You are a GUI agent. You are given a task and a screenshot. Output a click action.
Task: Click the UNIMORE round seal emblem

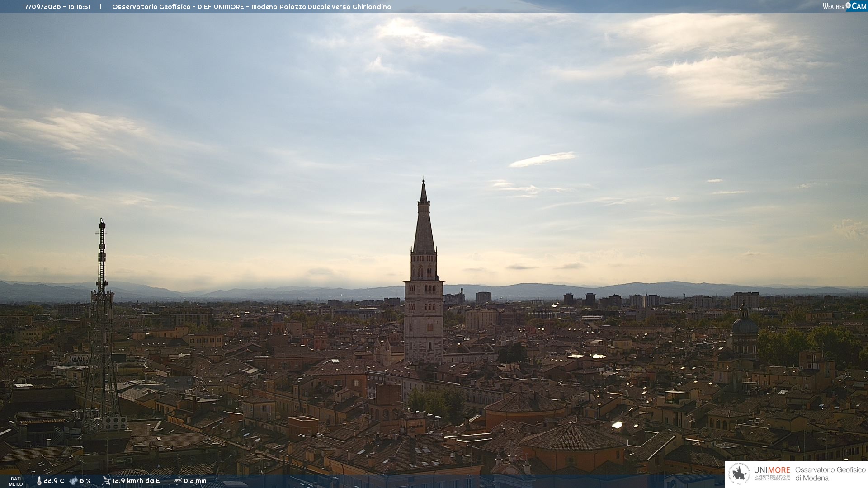click(739, 474)
